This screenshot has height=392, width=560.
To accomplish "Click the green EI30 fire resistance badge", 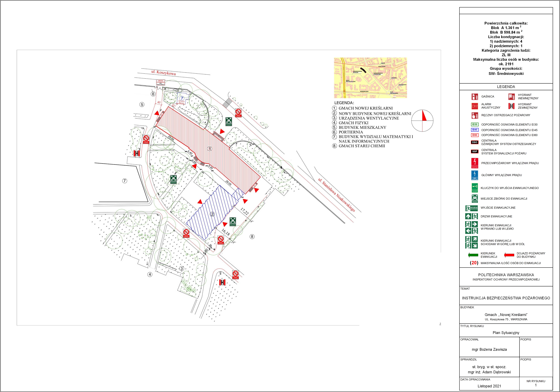I will pyautogui.click(x=475, y=124).
